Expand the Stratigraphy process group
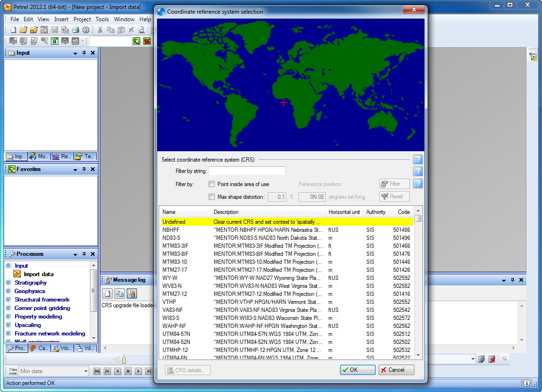The width and height of the screenshot is (542, 392). [8, 282]
